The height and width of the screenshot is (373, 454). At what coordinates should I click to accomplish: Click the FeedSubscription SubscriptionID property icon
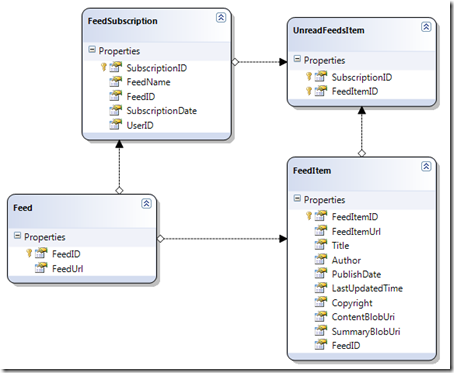116,67
